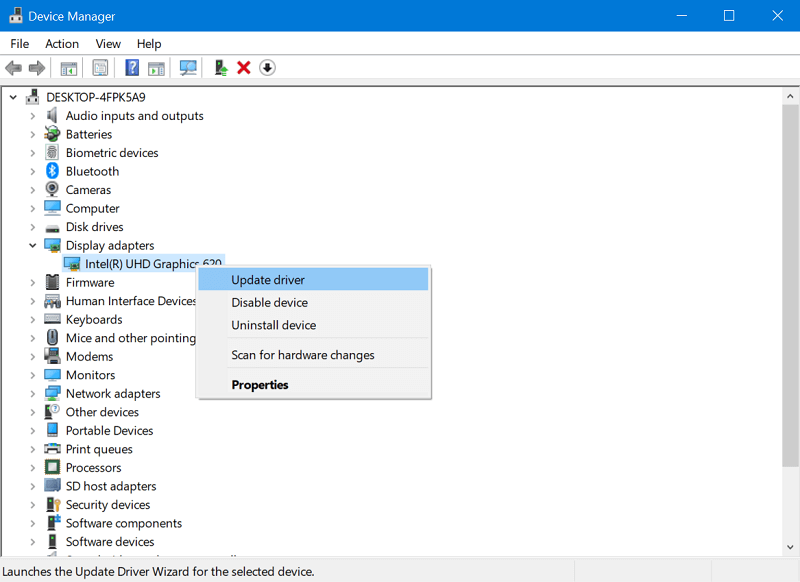Click the Update device driver toolbar icon
Image resolution: width=800 pixels, height=582 pixels.
[x=221, y=68]
